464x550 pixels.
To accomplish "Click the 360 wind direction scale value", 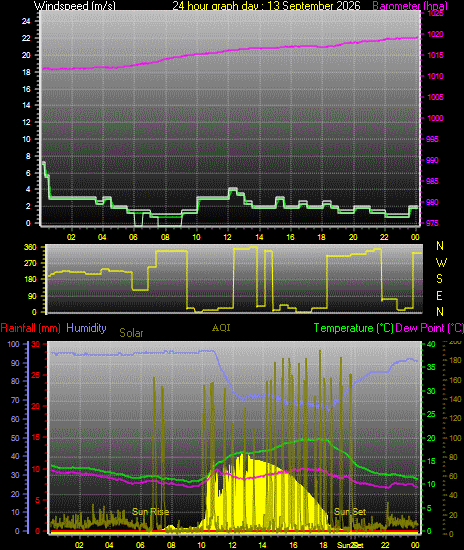I will pyautogui.click(x=30, y=247).
